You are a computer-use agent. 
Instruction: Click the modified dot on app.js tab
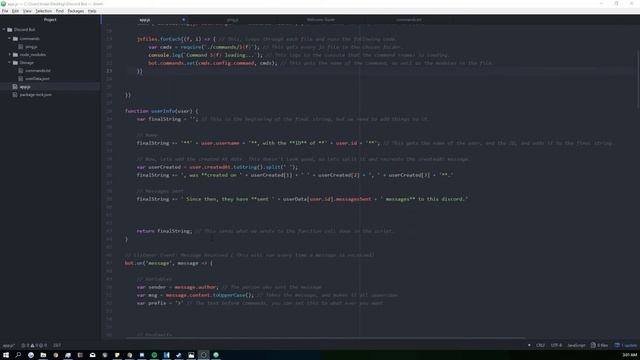click(x=183, y=20)
